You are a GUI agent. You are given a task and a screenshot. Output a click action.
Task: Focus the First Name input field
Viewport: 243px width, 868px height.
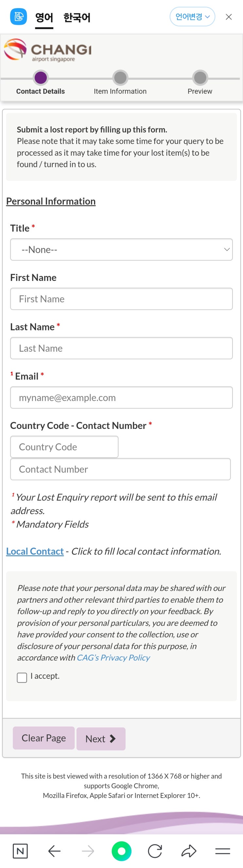coord(121,299)
